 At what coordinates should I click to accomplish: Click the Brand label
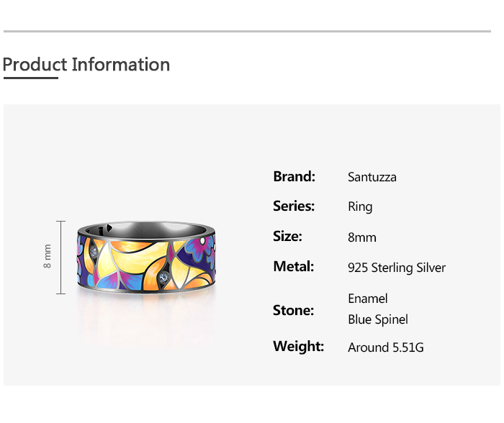click(294, 176)
